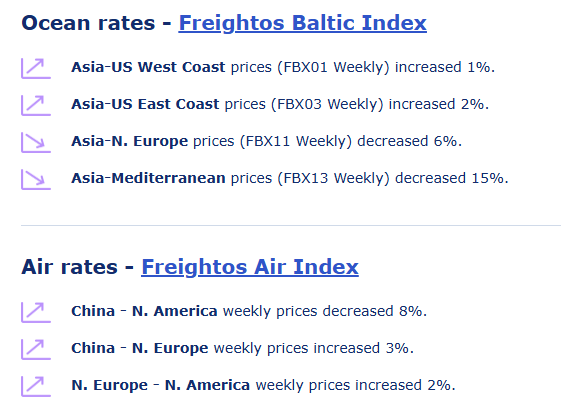This screenshot has height=410, width=577.
Task: Click the N. Europe - N. America label
Action: (160, 385)
